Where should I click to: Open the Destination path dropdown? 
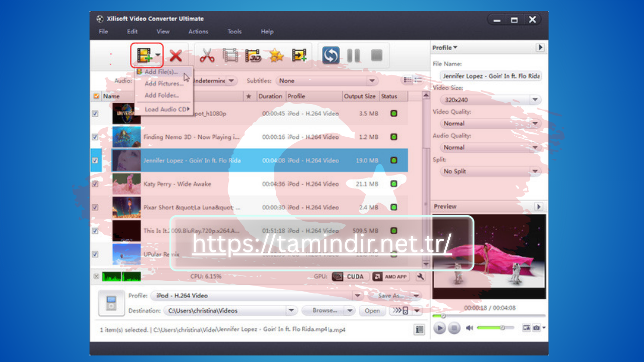click(x=291, y=311)
